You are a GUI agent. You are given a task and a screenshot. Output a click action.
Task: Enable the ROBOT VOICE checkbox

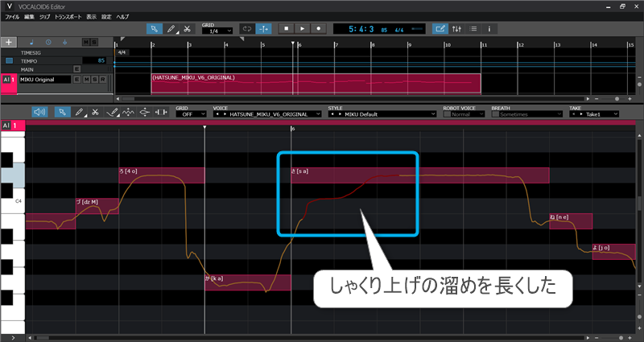[x=447, y=114]
